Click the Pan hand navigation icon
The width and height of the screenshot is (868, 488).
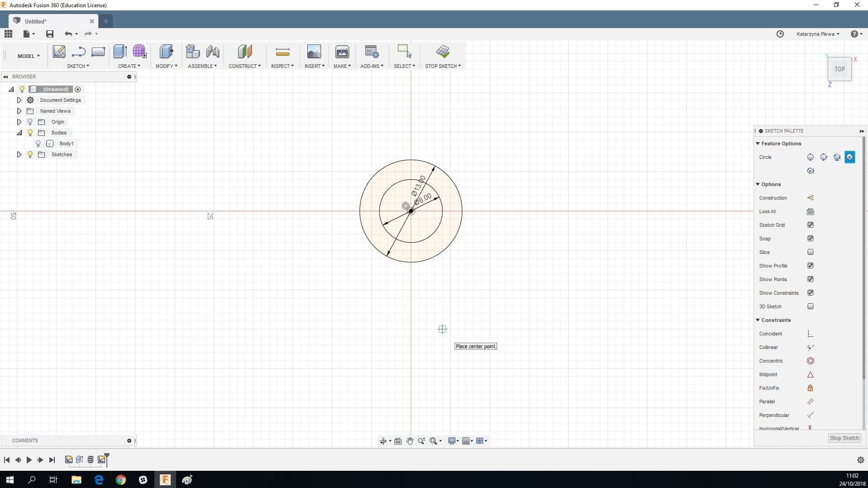click(409, 441)
